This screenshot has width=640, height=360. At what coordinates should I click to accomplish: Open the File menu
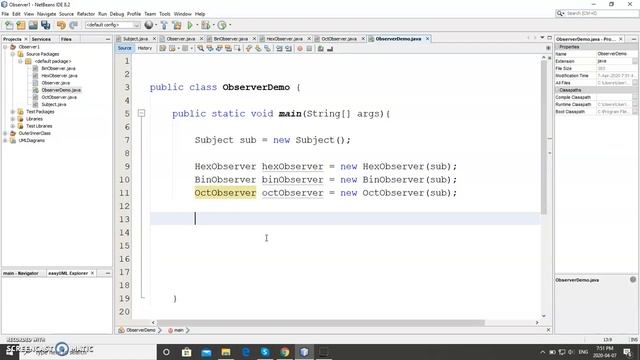coord(5,14)
